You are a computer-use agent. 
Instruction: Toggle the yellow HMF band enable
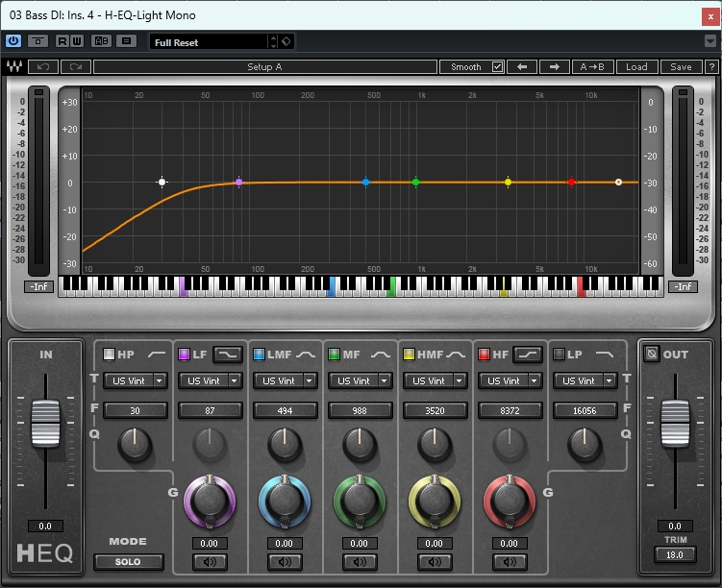409,355
